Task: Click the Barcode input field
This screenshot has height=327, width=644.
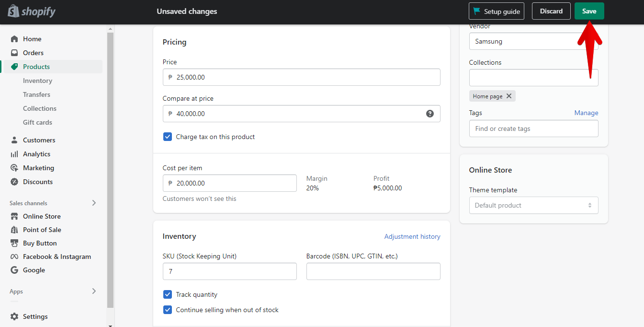Action: click(373, 271)
